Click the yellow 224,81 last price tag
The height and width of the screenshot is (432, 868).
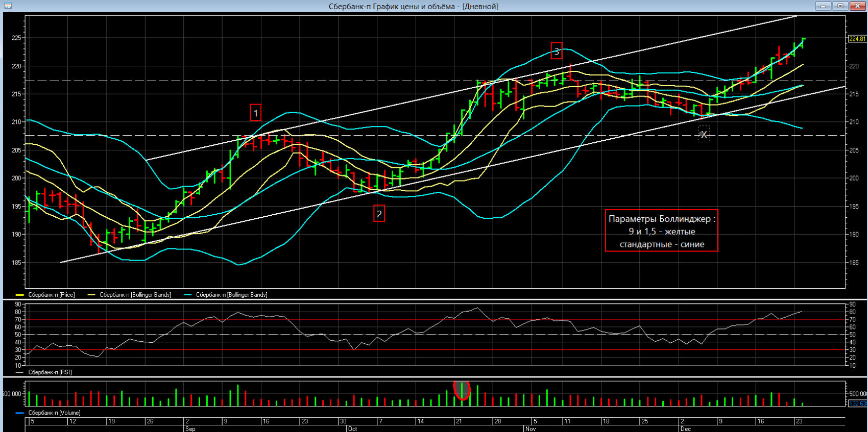coord(857,39)
